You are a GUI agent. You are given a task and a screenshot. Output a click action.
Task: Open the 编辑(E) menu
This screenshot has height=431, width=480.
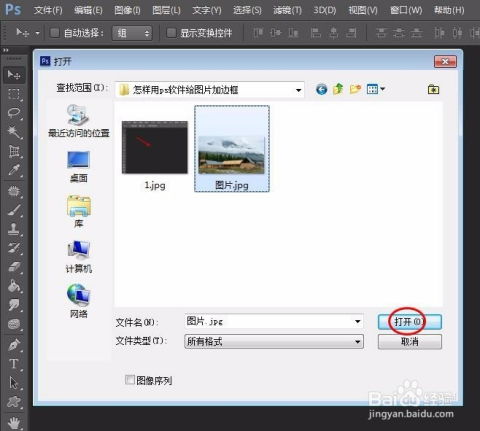click(x=88, y=10)
